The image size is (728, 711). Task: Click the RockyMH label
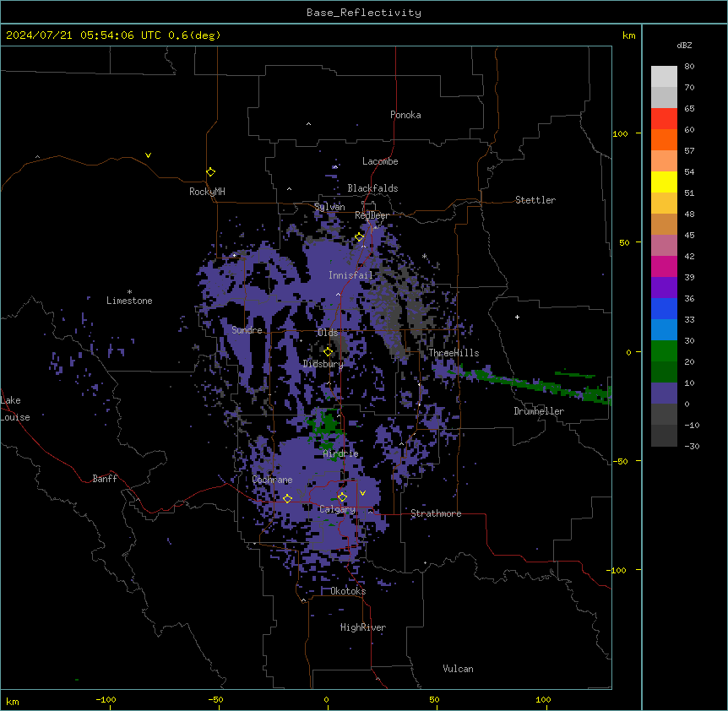(x=207, y=192)
